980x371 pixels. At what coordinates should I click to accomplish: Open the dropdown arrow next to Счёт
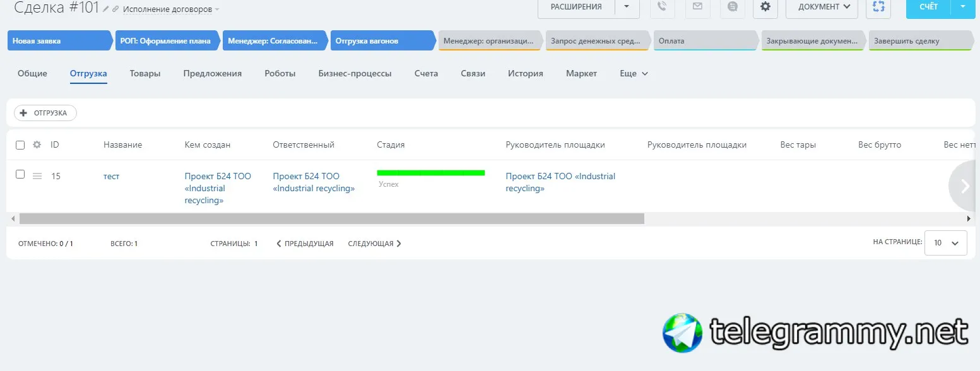[x=962, y=7]
